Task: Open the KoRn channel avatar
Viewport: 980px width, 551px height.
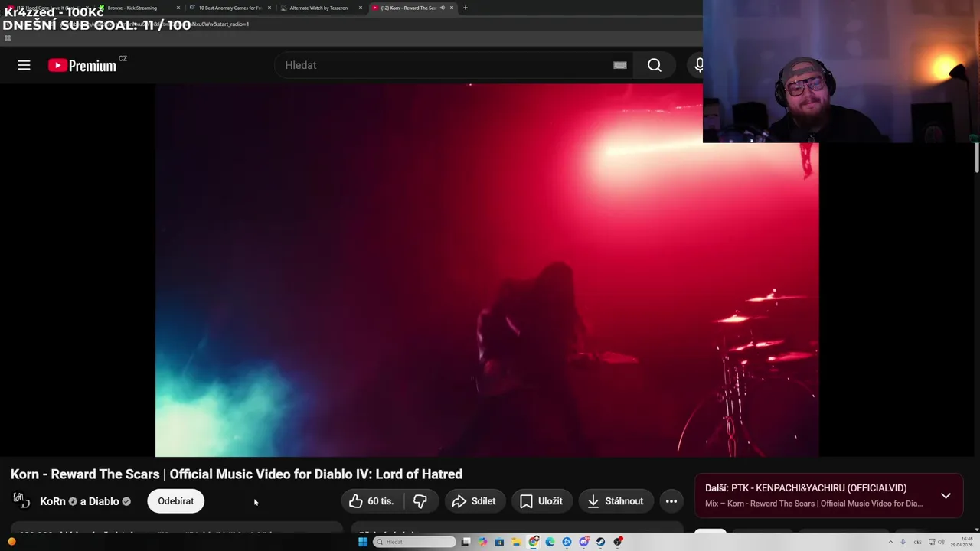Action: [21, 500]
